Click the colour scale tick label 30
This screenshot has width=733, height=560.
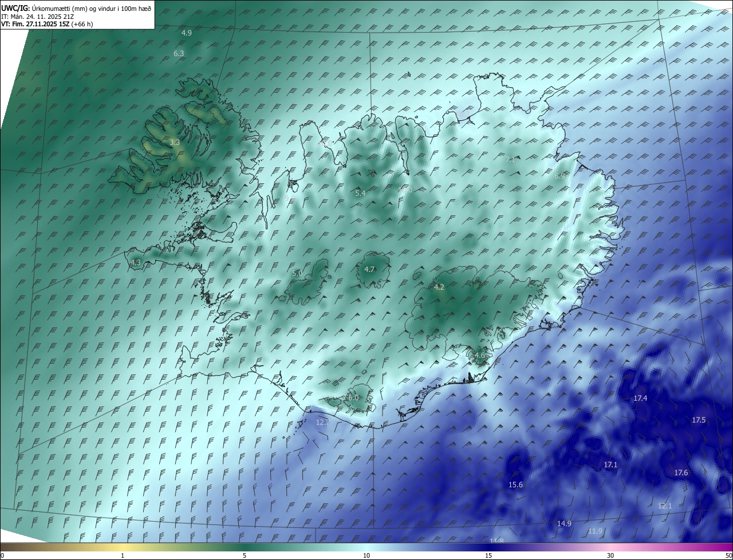click(x=610, y=555)
